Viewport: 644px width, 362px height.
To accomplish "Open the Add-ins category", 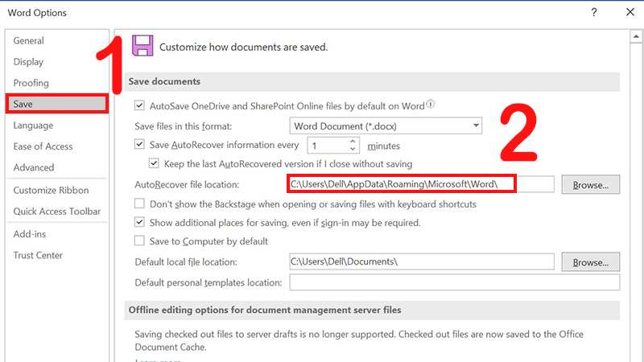I will point(30,234).
